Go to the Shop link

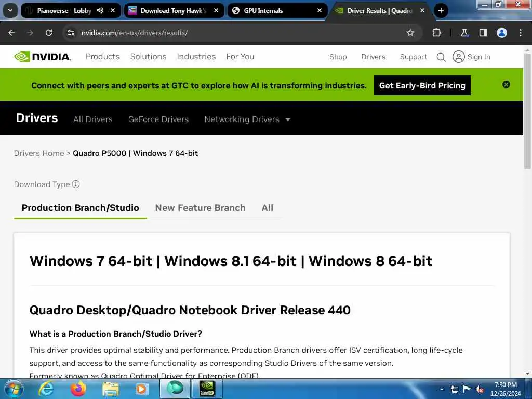tap(338, 57)
